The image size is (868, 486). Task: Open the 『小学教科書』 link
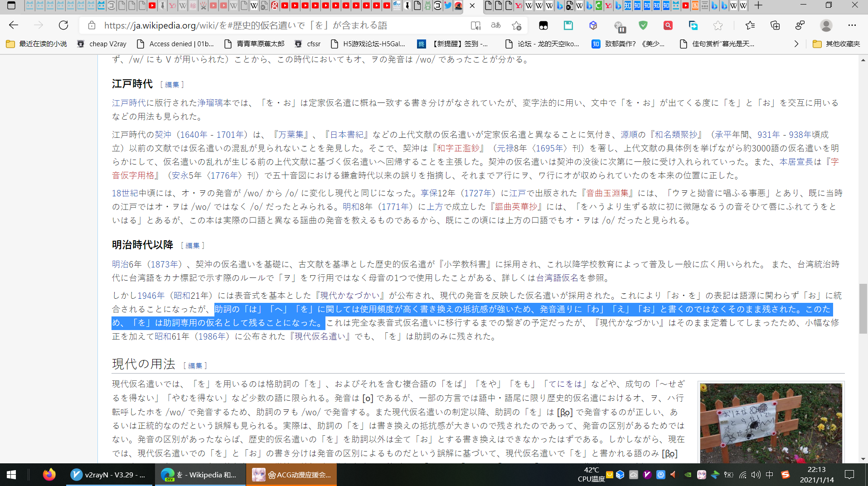click(465, 264)
